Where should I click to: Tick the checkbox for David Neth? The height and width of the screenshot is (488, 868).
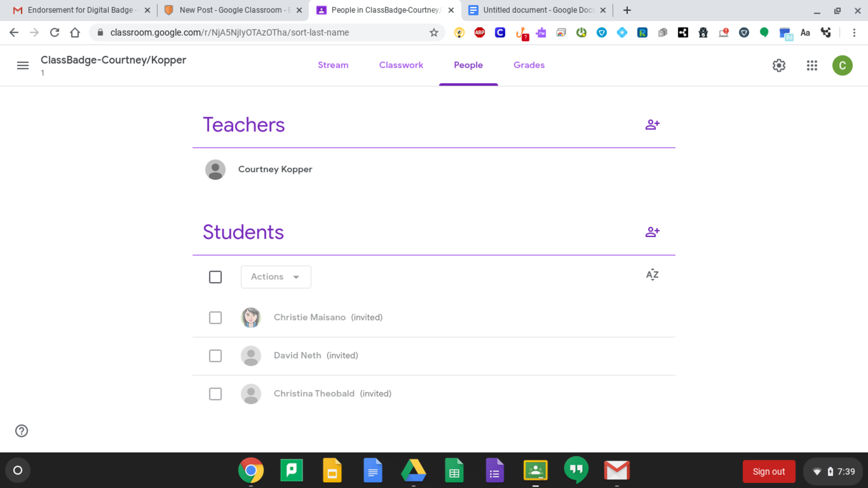[x=215, y=356]
